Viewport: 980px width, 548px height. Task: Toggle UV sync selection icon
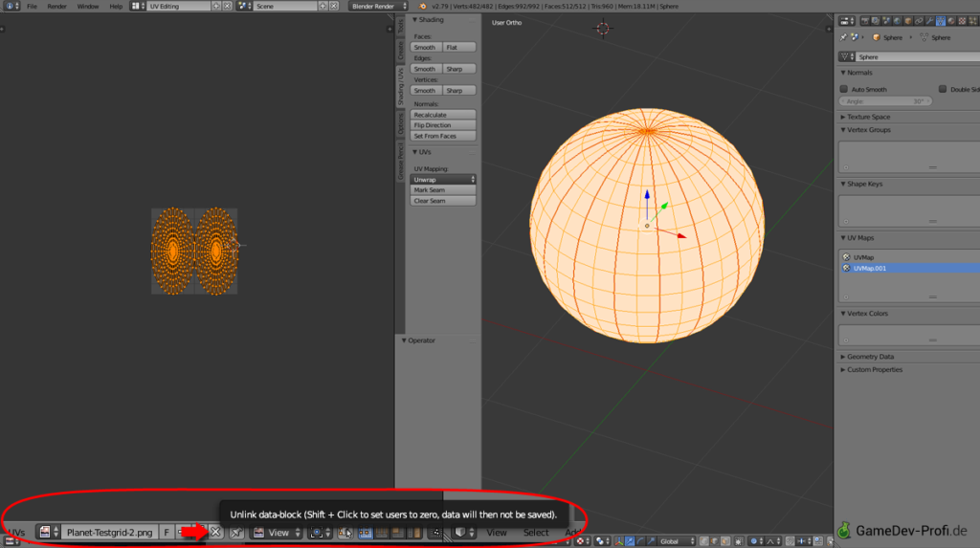(x=345, y=533)
